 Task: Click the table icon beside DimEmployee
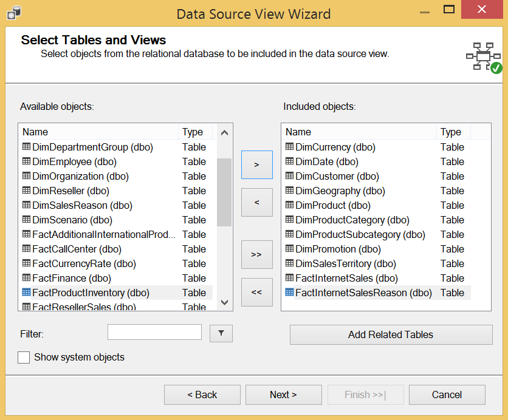27,161
